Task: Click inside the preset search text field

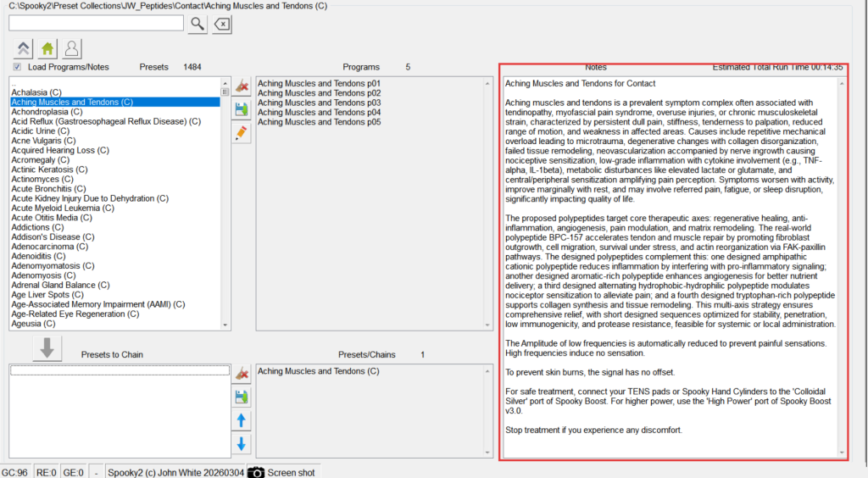Action: (96, 24)
